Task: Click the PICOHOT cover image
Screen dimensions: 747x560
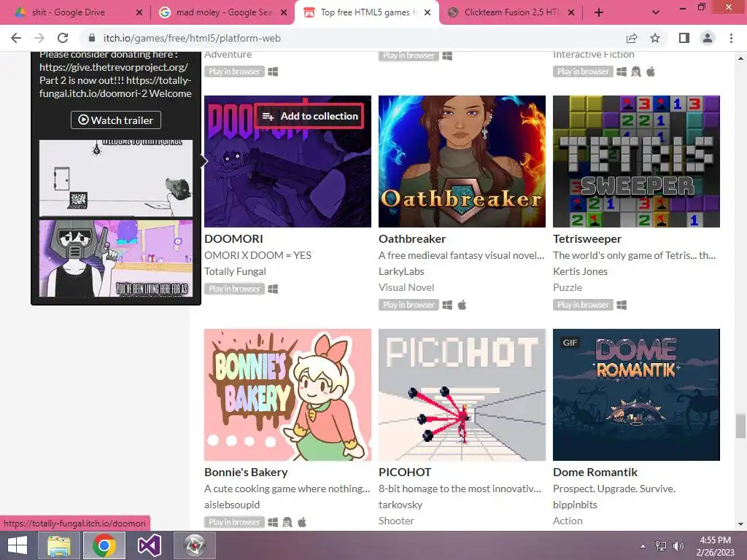Action: tap(462, 394)
